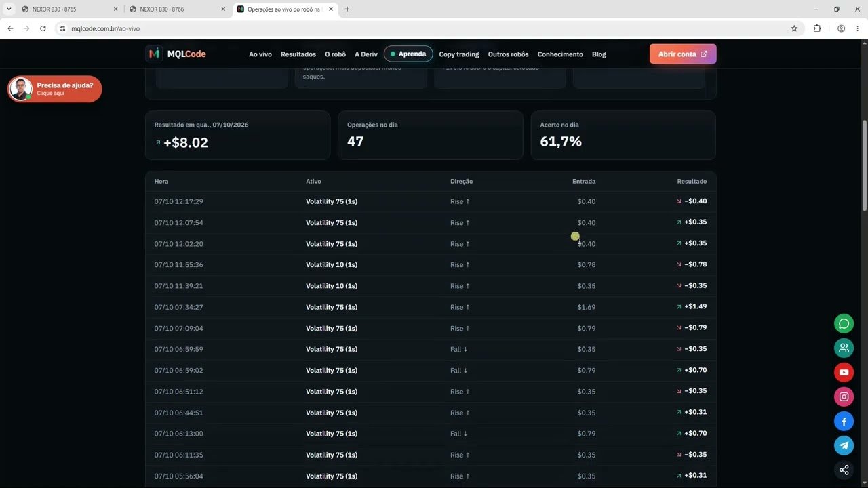Open the WhatsApp floating icon
The height and width of the screenshot is (488, 868).
(844, 323)
